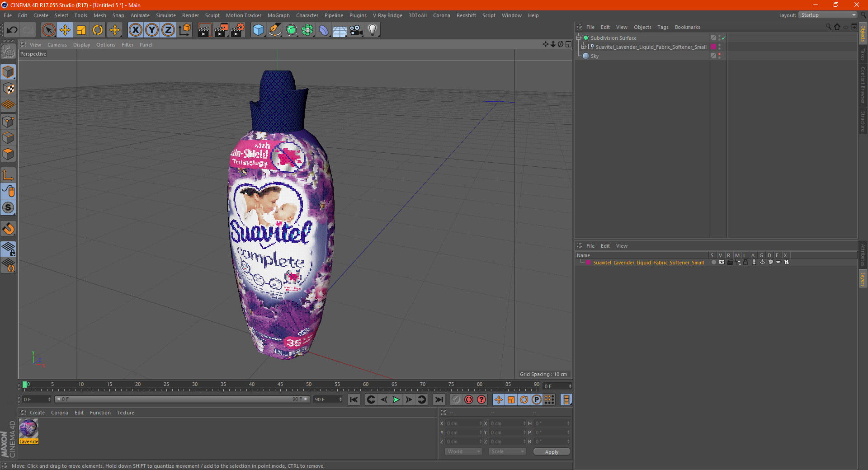Toggle X axis lock
Screen dimensions: 868x470
click(x=135, y=30)
